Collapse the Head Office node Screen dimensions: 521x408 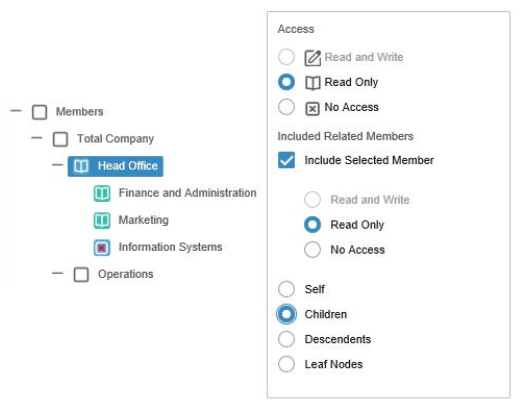pos(57,165)
